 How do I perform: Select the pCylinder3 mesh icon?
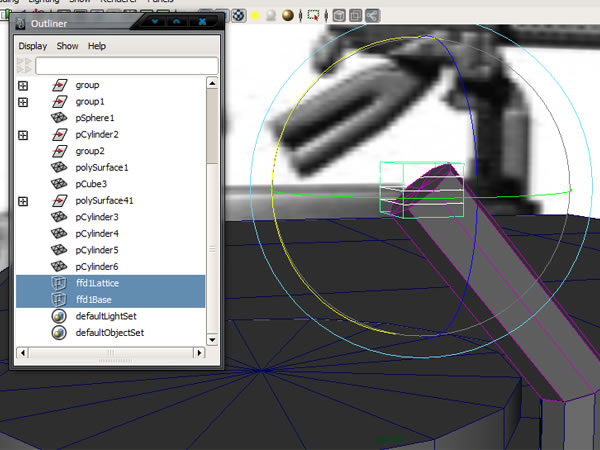(x=59, y=217)
